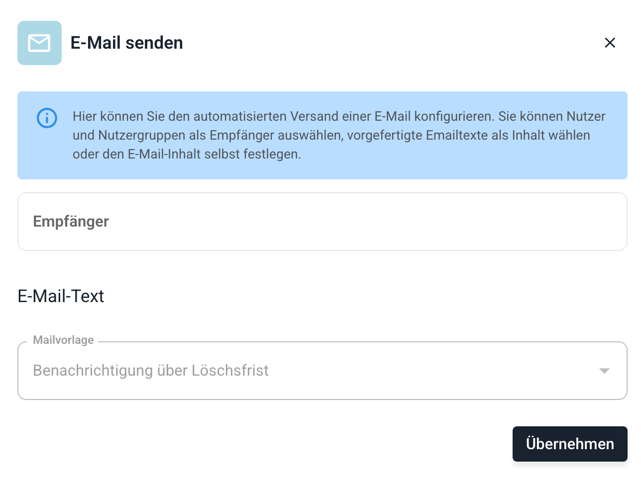644x478 pixels.
Task: Open the Mailvorlage template combo box
Action: click(322, 371)
